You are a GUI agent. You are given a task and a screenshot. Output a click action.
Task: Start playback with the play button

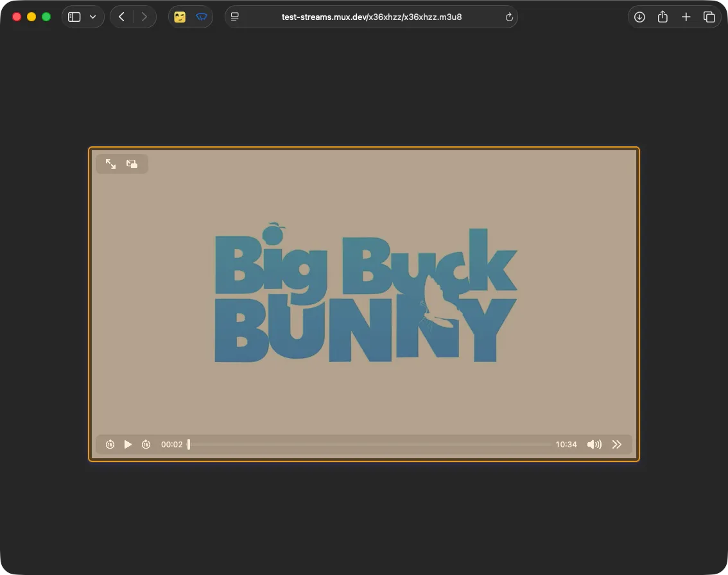click(128, 444)
